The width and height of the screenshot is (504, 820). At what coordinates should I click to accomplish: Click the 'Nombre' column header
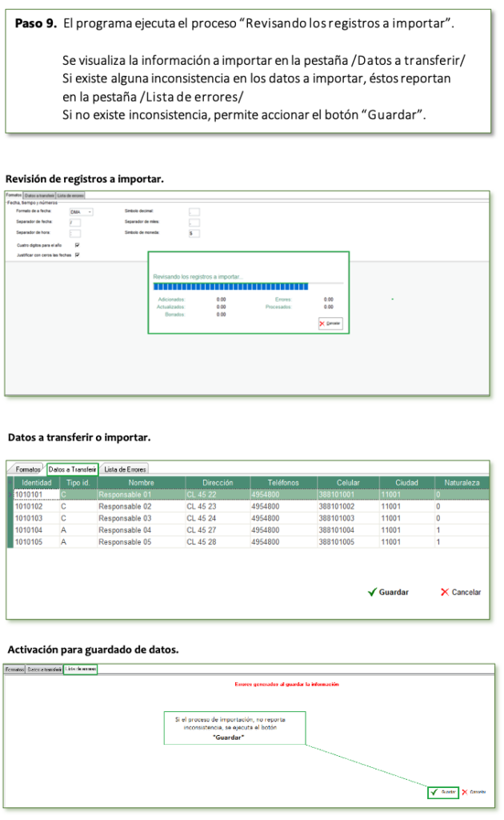(140, 483)
